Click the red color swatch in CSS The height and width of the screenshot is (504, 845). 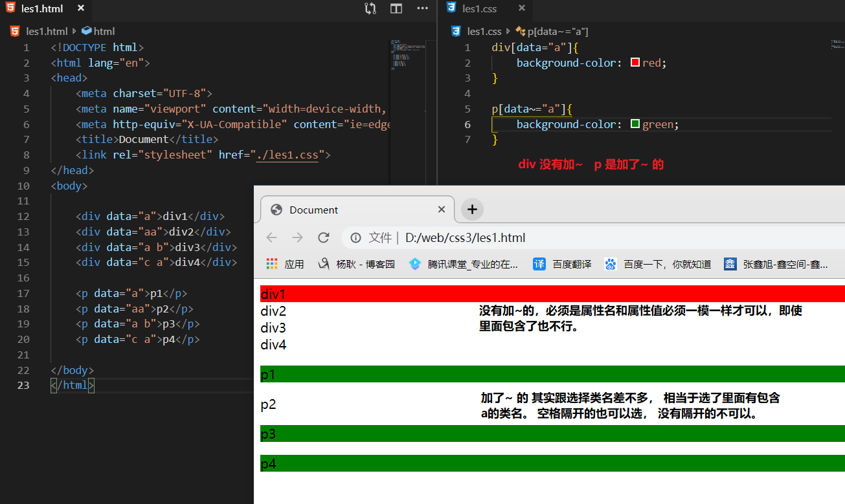[635, 63]
